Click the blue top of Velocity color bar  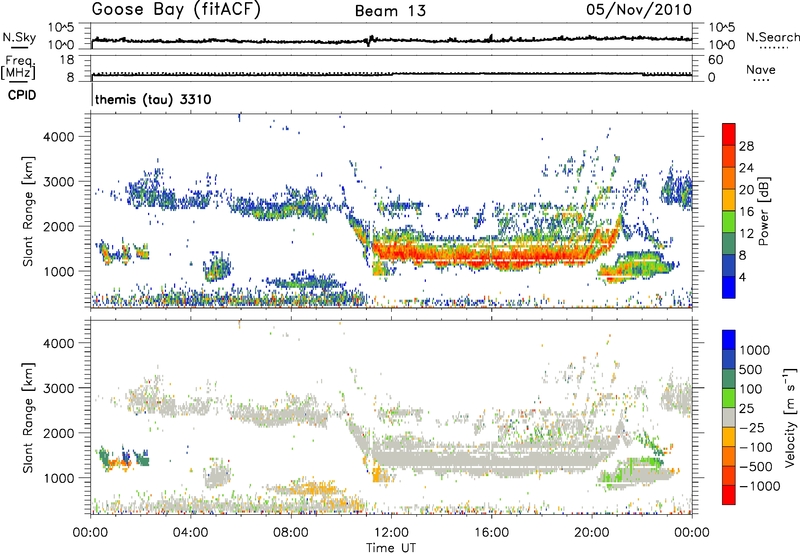pos(729,340)
